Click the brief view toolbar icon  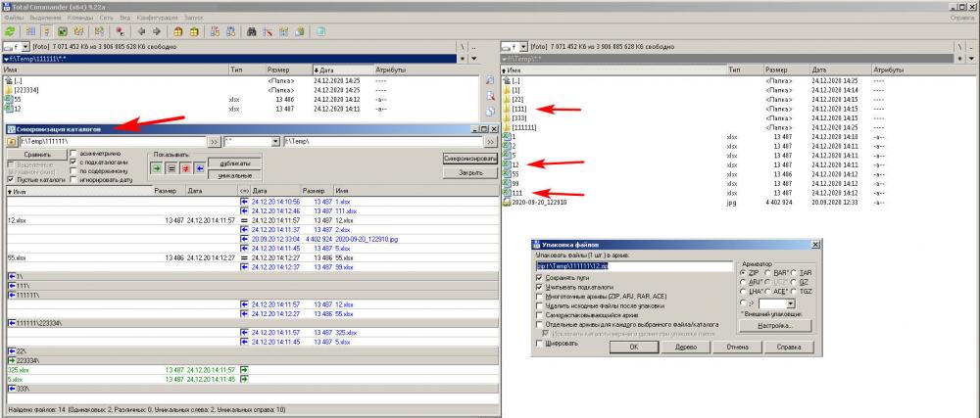[x=30, y=31]
